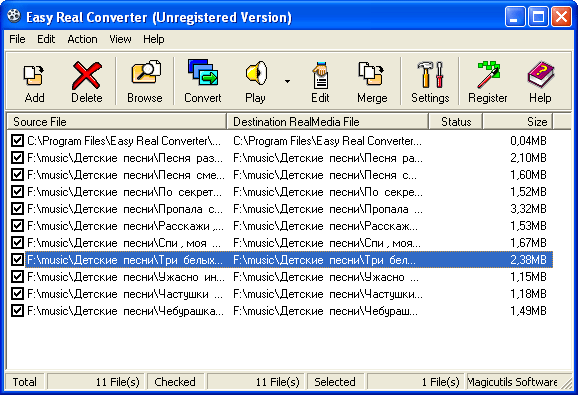Click the Register icon

point(488,75)
